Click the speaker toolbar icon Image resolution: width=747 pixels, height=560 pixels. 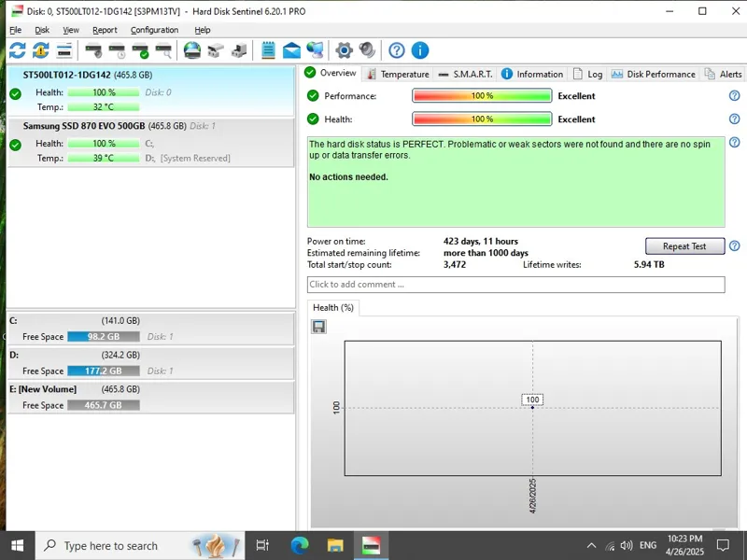click(x=367, y=50)
